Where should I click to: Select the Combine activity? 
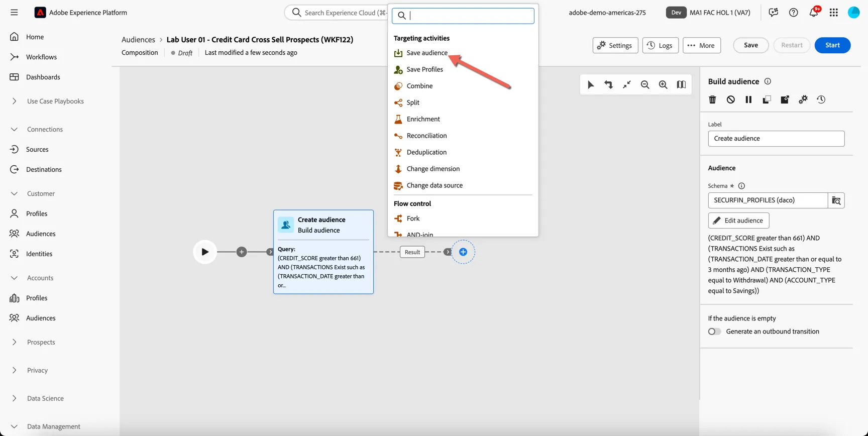[419, 86]
